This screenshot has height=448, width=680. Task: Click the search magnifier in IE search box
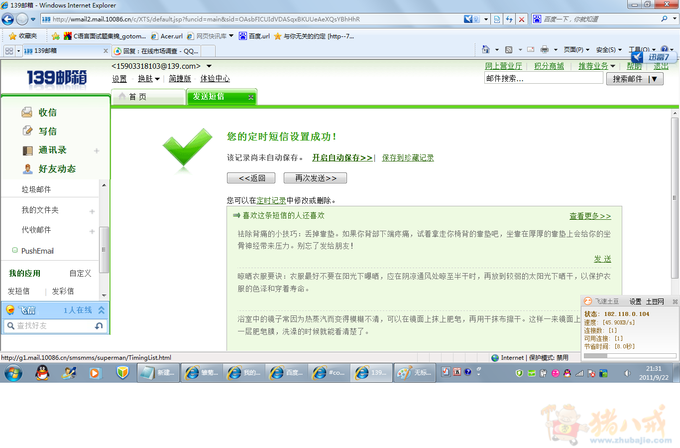[x=664, y=19]
